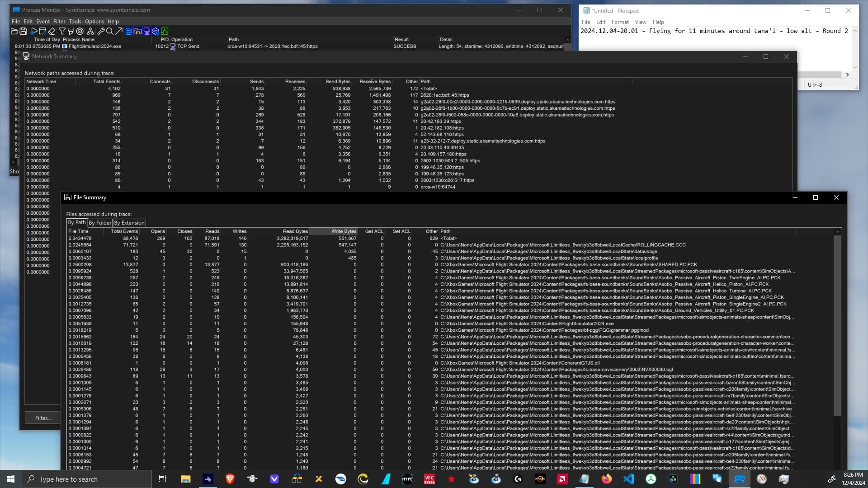Click the Open file icon in Process Monitor
The width and height of the screenshot is (868, 488).
14,31
